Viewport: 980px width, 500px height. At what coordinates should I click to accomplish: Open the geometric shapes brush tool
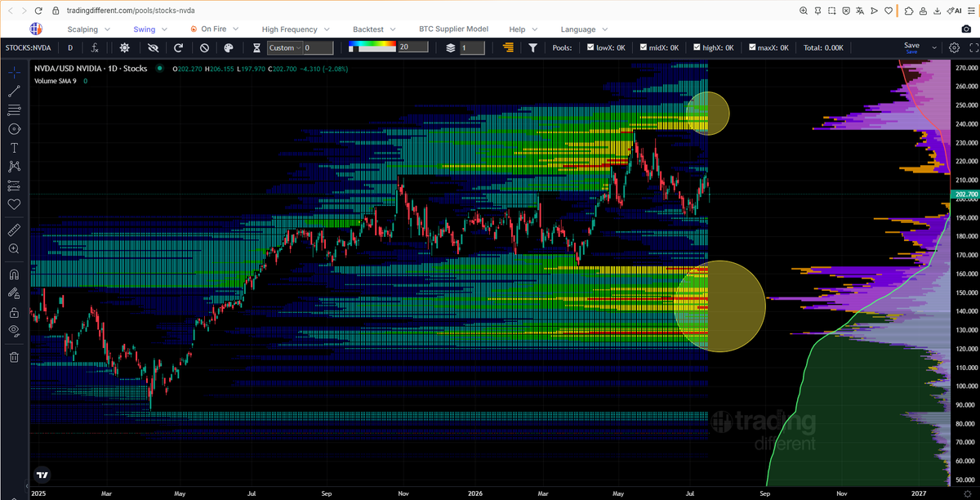pos(14,129)
